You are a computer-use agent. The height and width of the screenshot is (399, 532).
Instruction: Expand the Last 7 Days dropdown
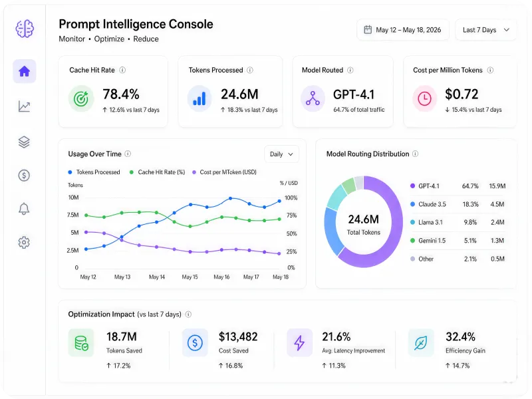(486, 30)
